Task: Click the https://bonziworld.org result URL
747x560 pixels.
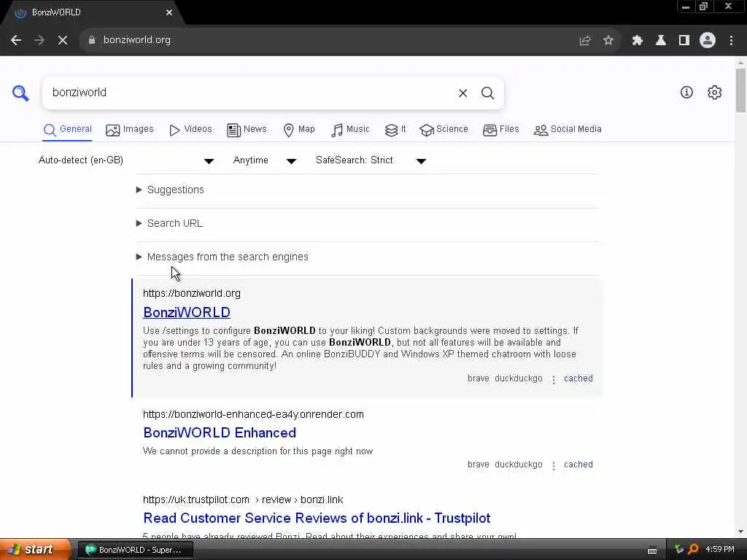Action: coord(192,293)
